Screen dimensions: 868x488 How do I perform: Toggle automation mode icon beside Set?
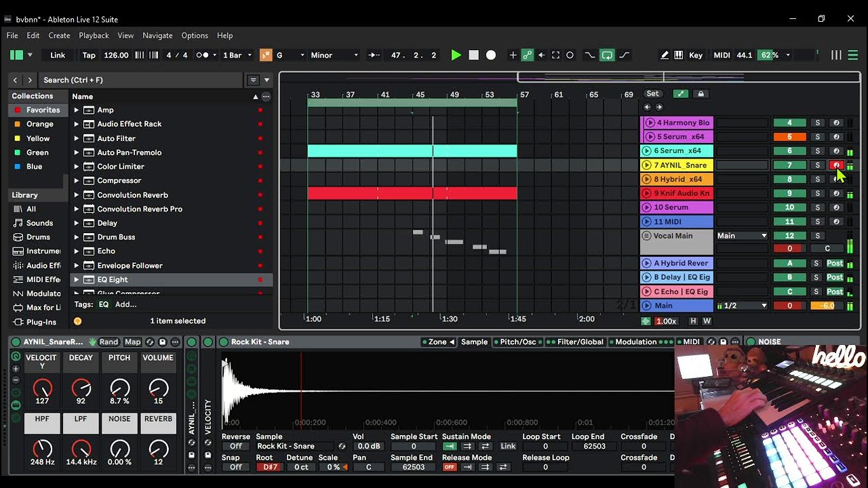click(681, 94)
